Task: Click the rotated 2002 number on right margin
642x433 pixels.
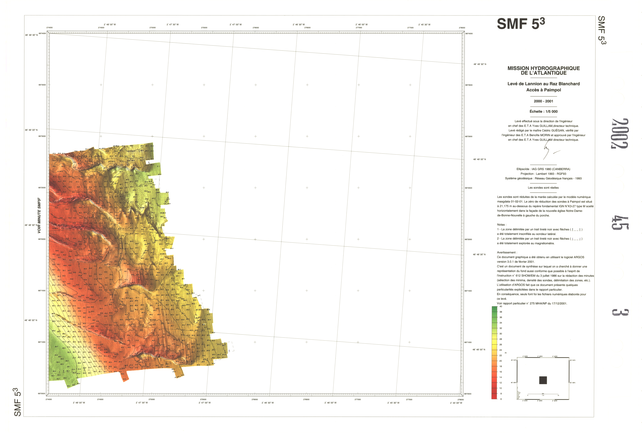Action: tap(618, 130)
